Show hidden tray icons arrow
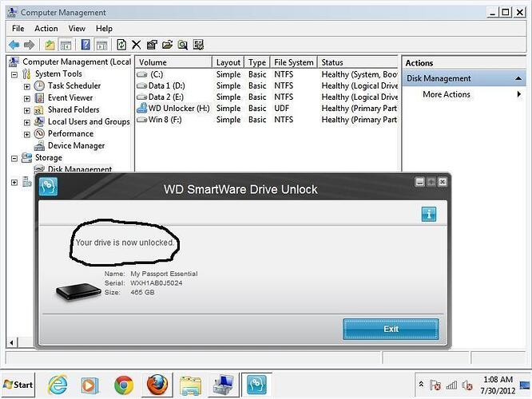 (x=421, y=384)
